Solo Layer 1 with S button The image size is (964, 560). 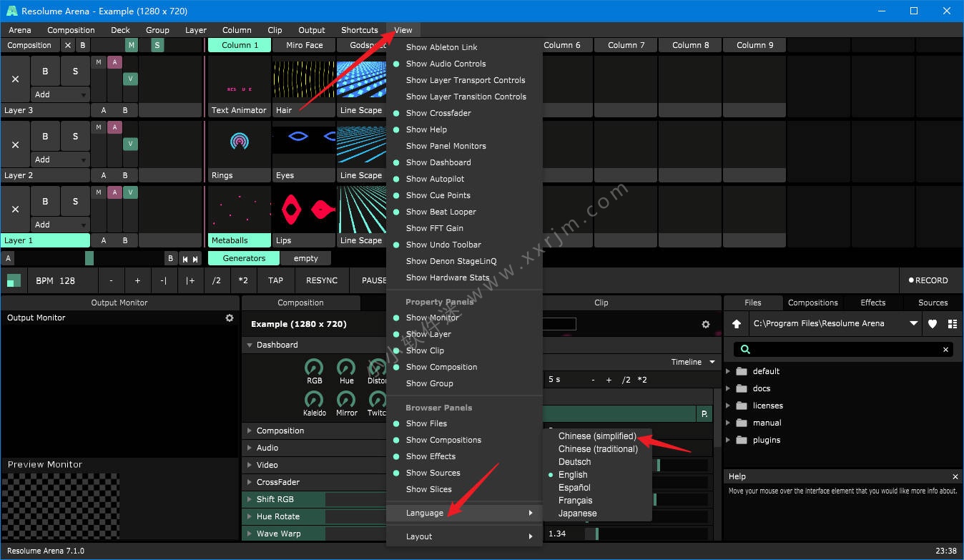pos(75,201)
